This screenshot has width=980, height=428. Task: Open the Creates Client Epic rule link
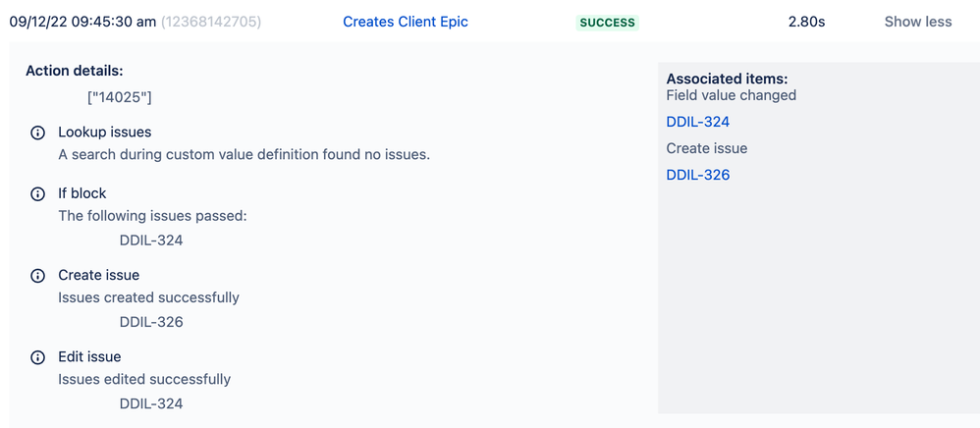(405, 22)
